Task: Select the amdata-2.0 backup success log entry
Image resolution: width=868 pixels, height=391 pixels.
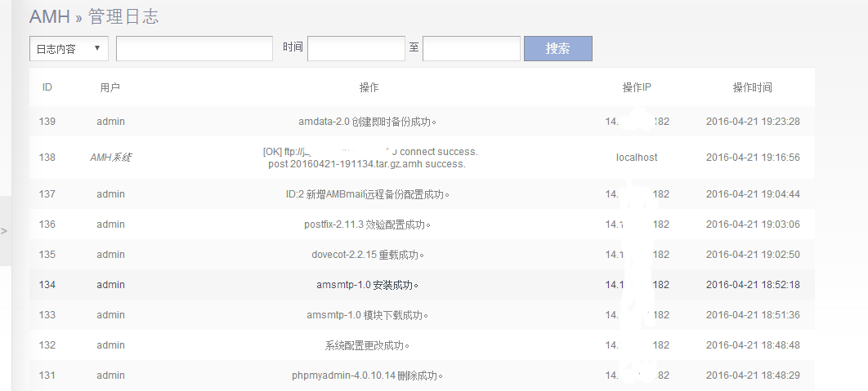Action: 368,122
